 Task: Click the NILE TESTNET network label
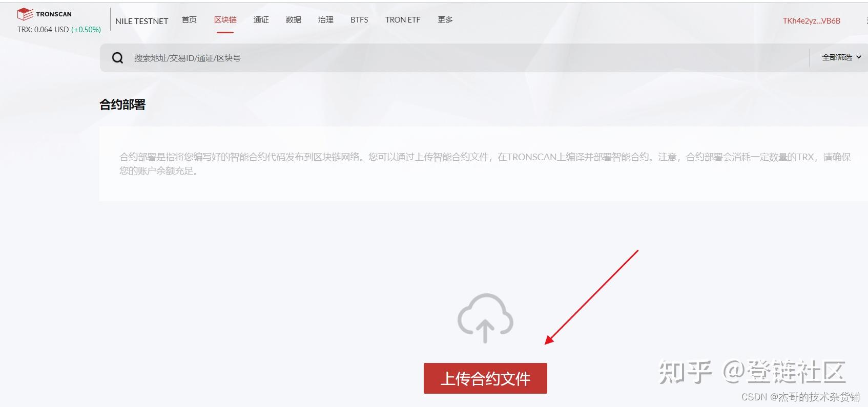coord(142,21)
